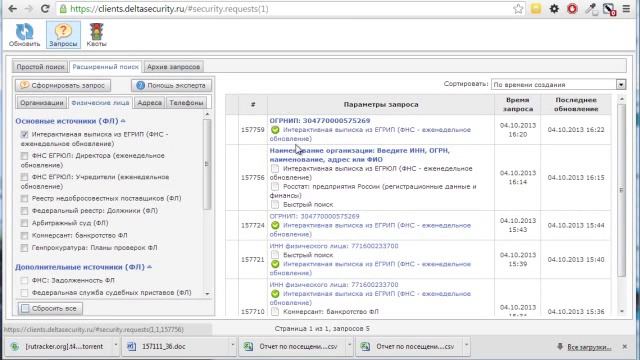Select the Физические лица tab

(100, 102)
